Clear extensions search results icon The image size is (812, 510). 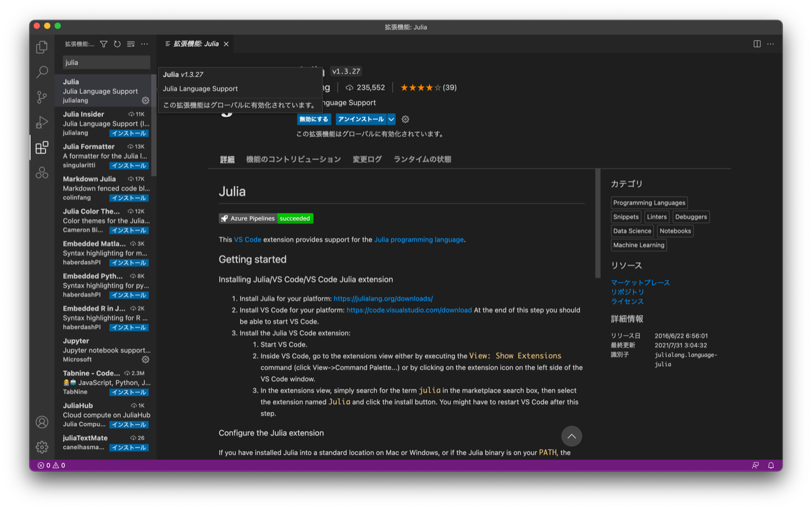(x=131, y=44)
